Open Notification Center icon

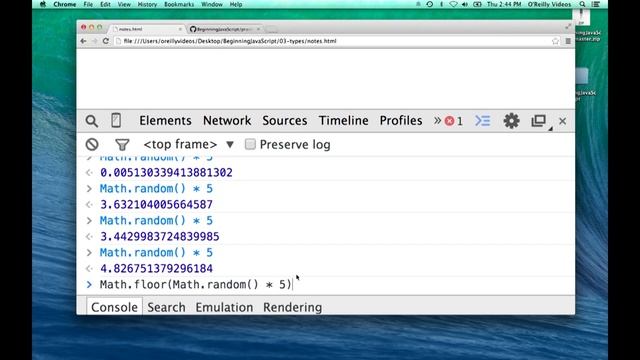tap(596, 4)
